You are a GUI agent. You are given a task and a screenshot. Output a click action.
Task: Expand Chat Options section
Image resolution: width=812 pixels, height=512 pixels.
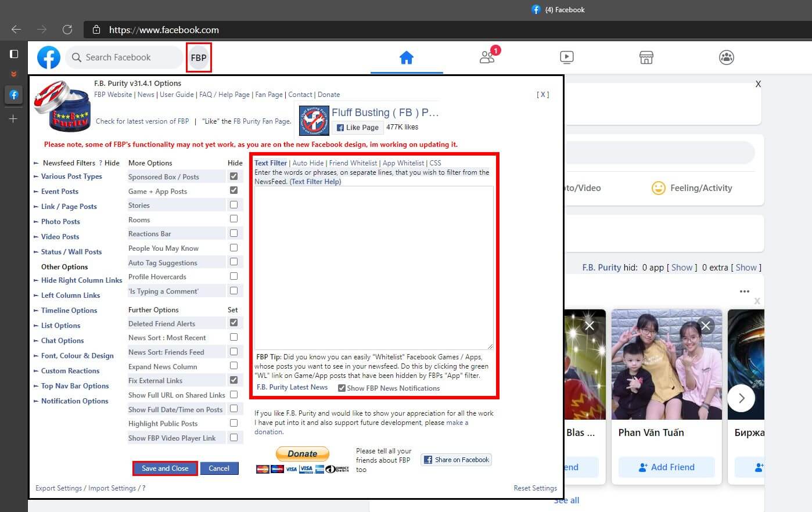pyautogui.click(x=62, y=341)
